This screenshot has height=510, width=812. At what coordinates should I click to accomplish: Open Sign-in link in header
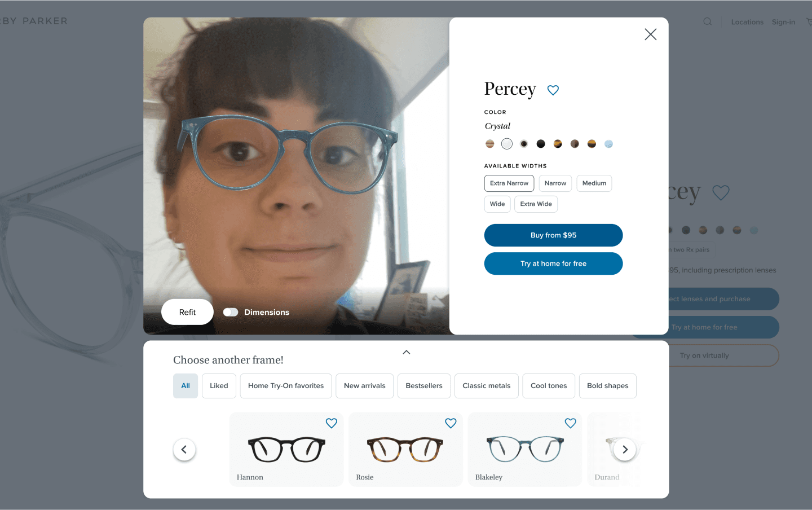[783, 22]
